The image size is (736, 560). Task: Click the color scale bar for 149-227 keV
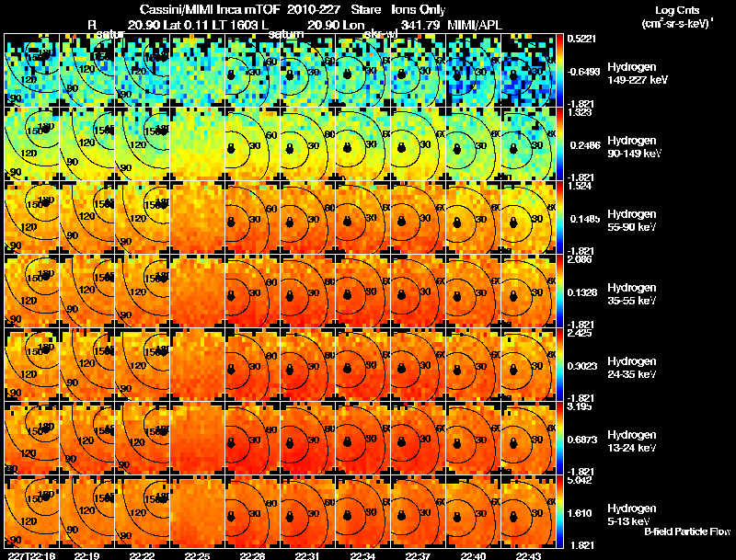point(559,71)
